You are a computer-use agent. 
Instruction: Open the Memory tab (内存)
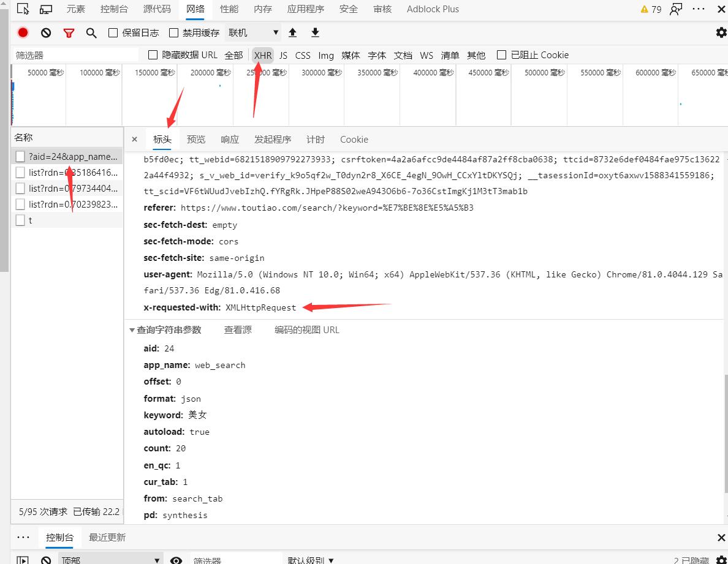tap(263, 9)
